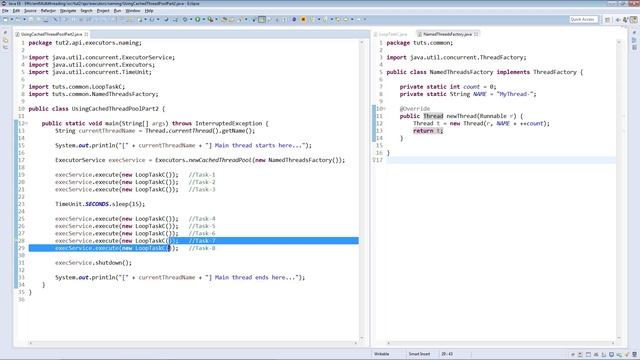Click the right editor horizontal scrollbar
This screenshot has height=360, width=640.
tap(500, 343)
